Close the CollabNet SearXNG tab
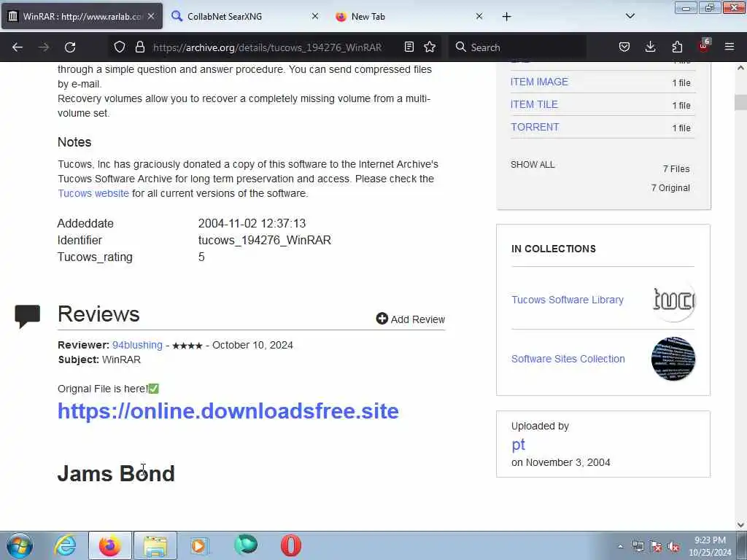 (x=315, y=16)
